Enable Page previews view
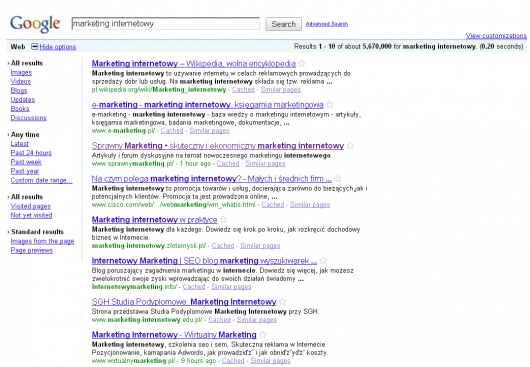The width and height of the screenshot is (530, 367). (32, 250)
